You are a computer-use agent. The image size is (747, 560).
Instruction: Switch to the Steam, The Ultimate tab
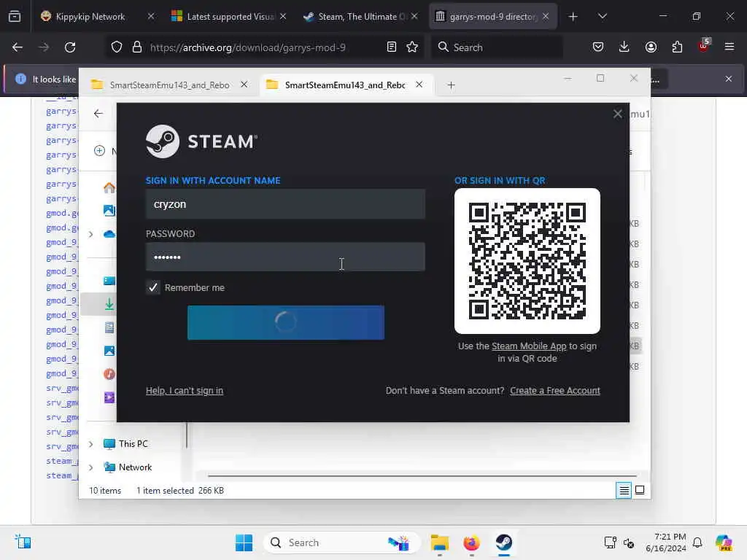(x=361, y=16)
